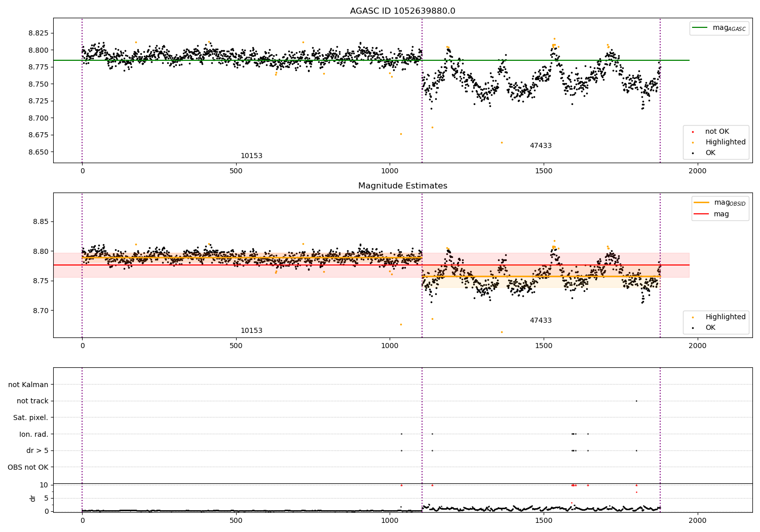Viewport: 760px width, 532px height.
Task: Click the orange line sample beside mag OBSID
Action: (701, 203)
